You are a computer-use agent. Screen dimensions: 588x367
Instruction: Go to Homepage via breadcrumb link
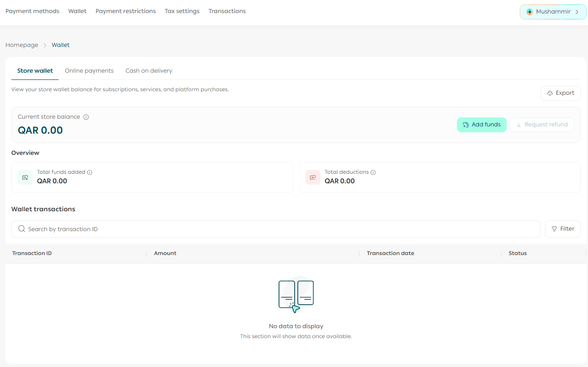click(x=22, y=45)
